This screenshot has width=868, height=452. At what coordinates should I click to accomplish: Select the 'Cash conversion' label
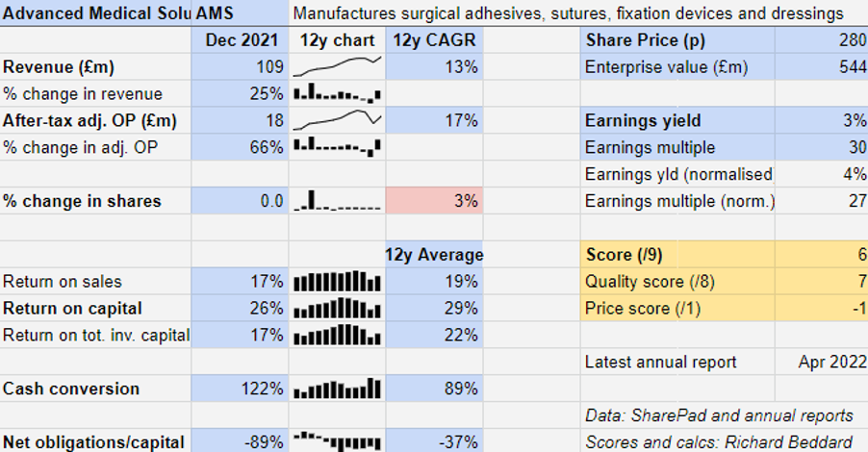click(x=71, y=389)
